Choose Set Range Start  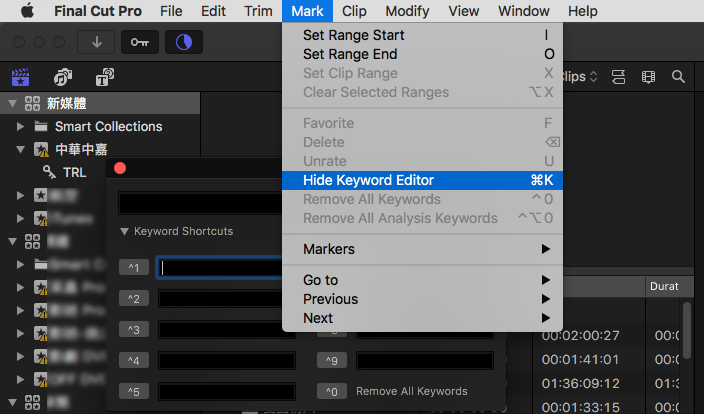422,35
